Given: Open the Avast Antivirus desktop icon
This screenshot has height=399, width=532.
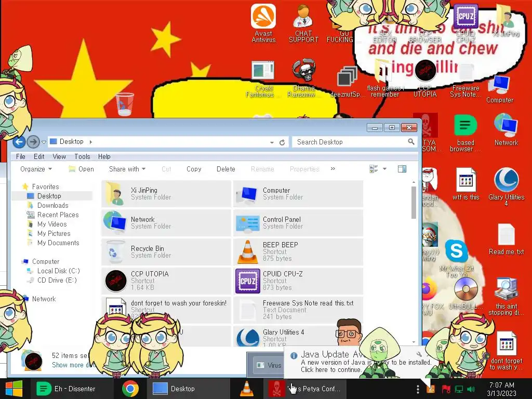Looking at the screenshot, I should pyautogui.click(x=263, y=23).
